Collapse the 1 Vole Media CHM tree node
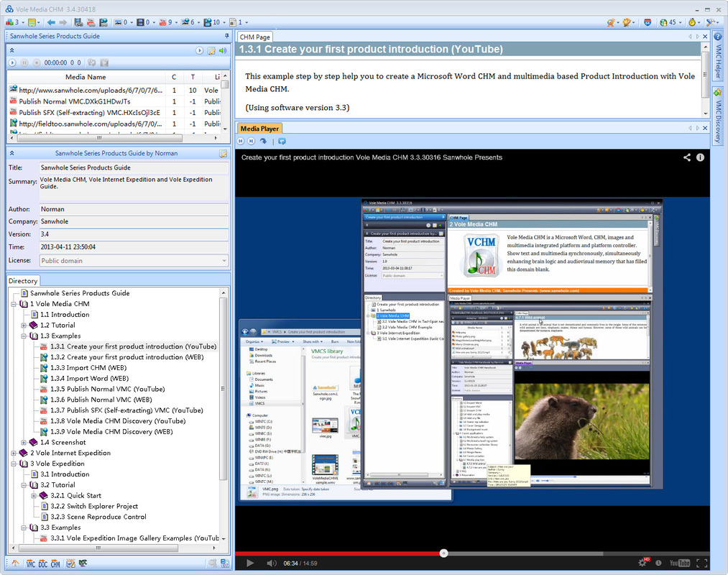This screenshot has height=575, width=728. pyautogui.click(x=14, y=304)
